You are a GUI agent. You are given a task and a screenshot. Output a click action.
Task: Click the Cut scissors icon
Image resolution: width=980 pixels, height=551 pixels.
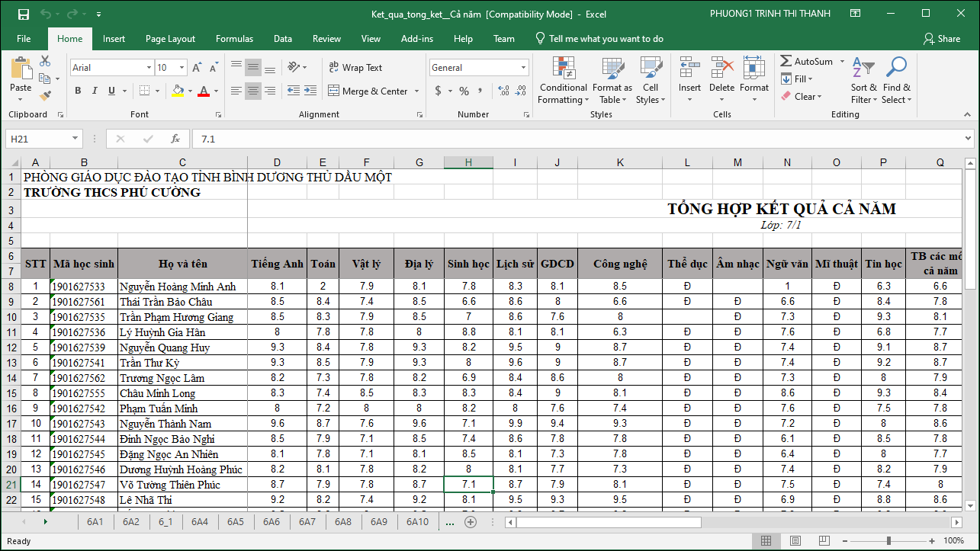(x=45, y=61)
